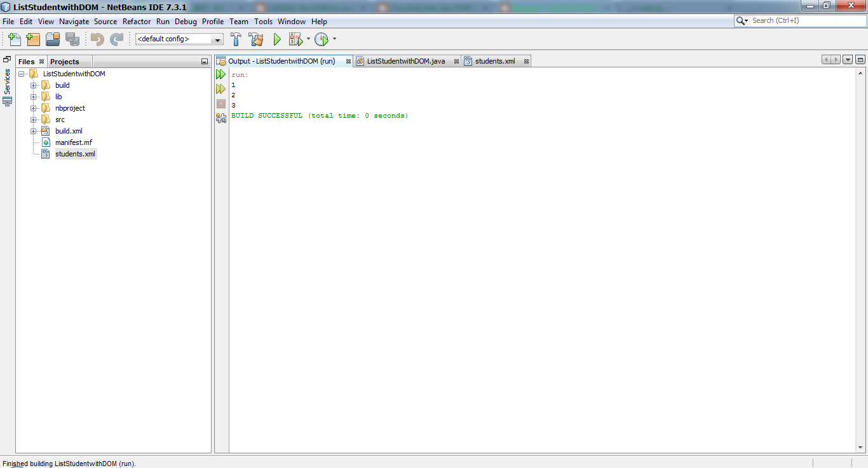Open the Refactor menu

[x=137, y=21]
